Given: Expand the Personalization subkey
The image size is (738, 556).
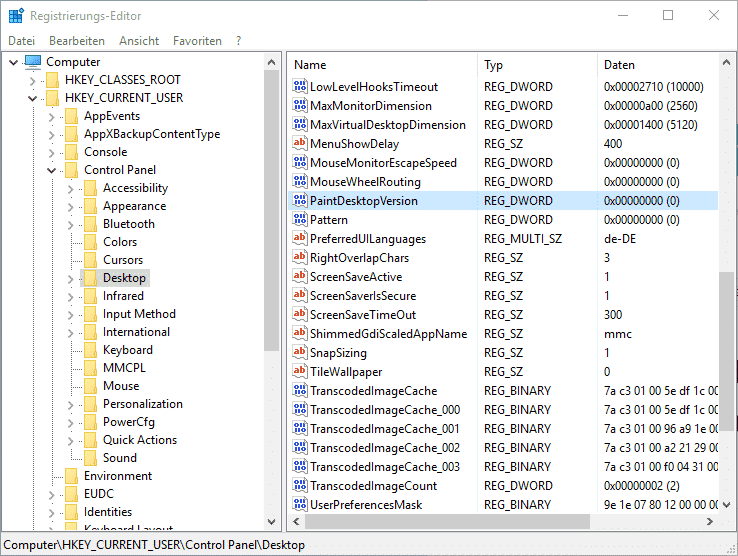Looking at the screenshot, I should coord(71,405).
